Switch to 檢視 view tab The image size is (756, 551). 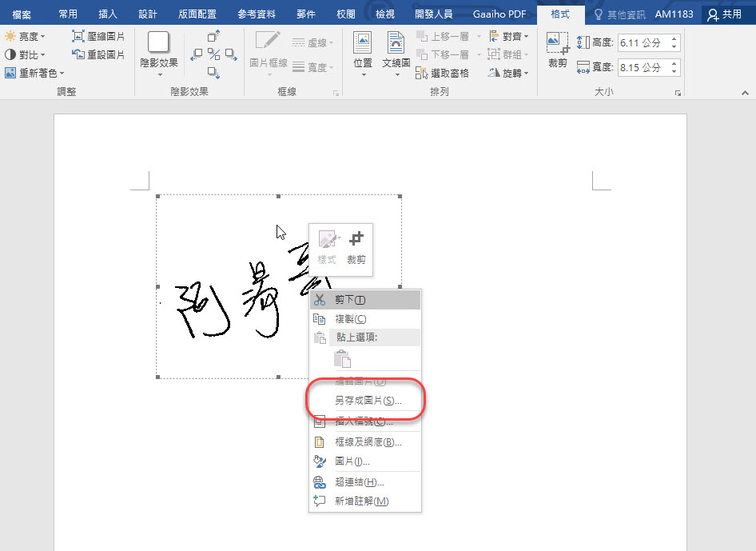point(384,14)
